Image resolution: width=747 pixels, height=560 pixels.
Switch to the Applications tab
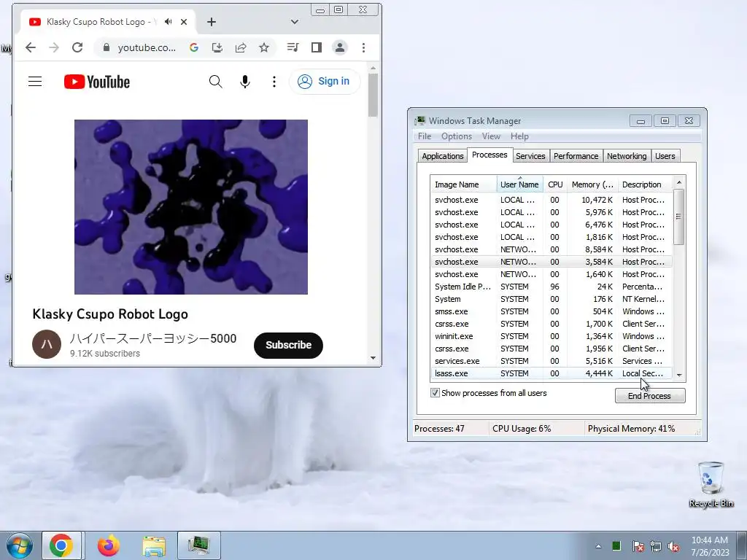click(x=443, y=156)
